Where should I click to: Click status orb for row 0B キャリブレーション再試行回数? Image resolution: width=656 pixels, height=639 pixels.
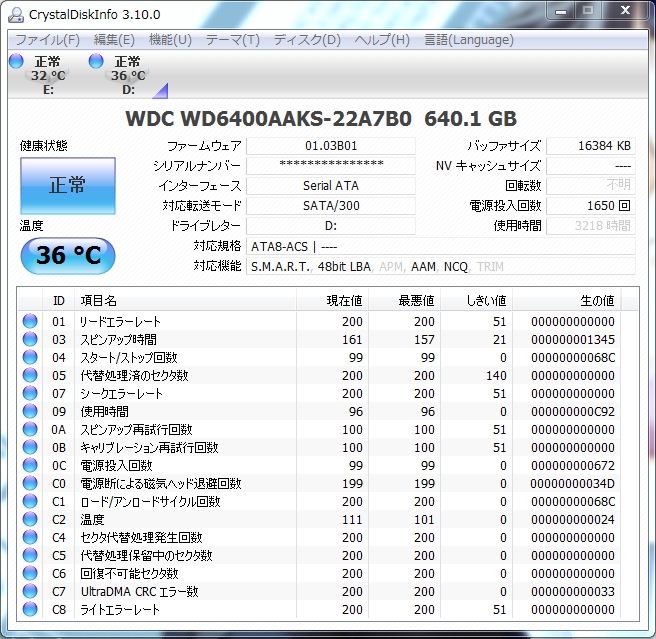(30, 447)
